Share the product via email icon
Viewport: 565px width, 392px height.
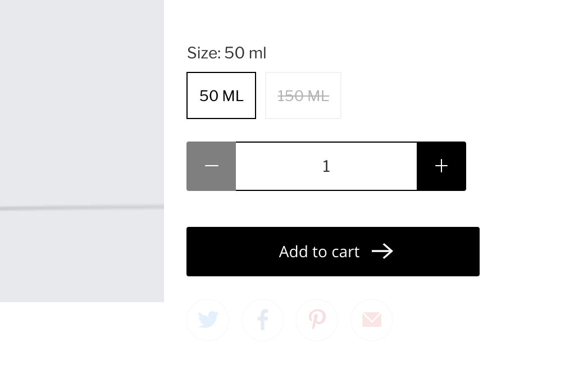[371, 320]
